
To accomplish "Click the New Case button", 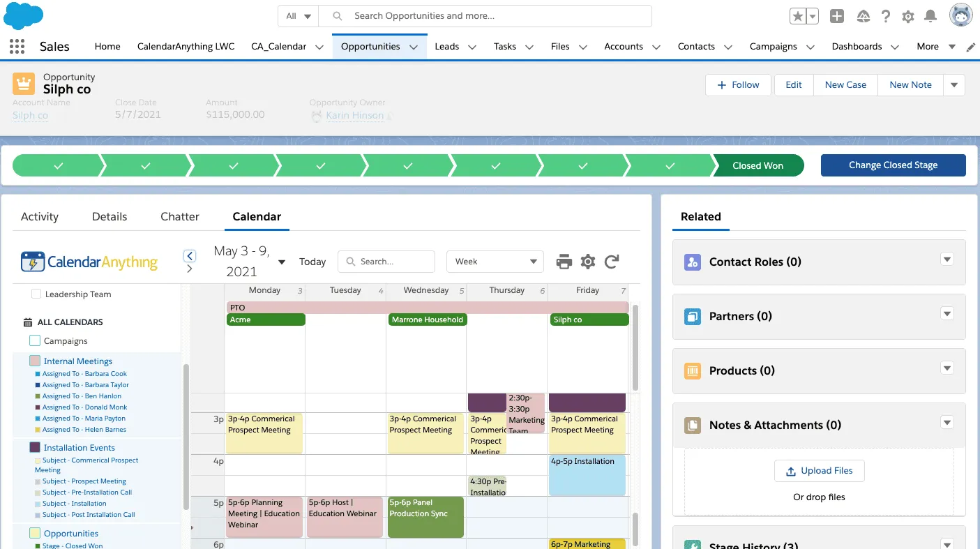I will (845, 85).
